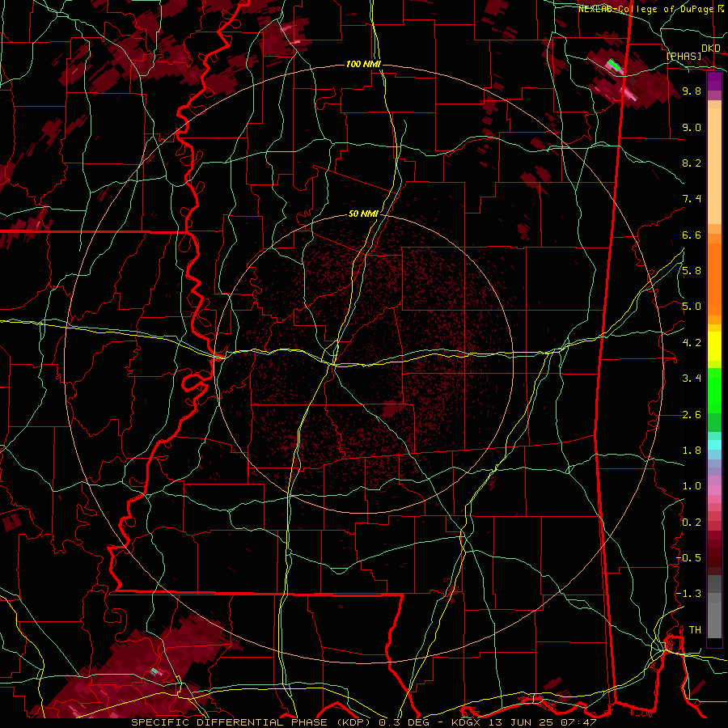Click the 1.8 value on the color scale
The height and width of the screenshot is (728, 728).
692,451
